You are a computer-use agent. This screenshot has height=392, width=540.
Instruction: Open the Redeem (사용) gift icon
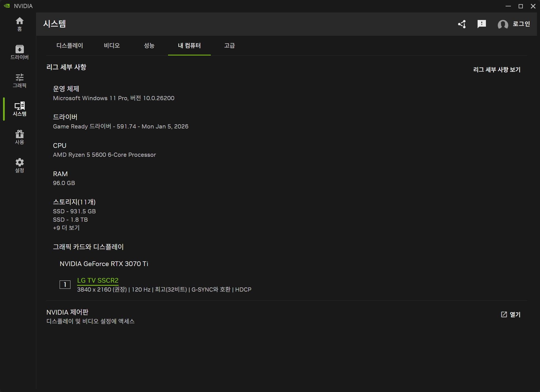tap(19, 137)
